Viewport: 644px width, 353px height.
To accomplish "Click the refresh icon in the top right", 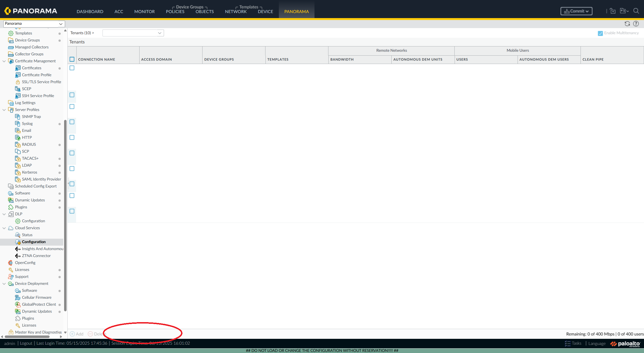I will [627, 24].
